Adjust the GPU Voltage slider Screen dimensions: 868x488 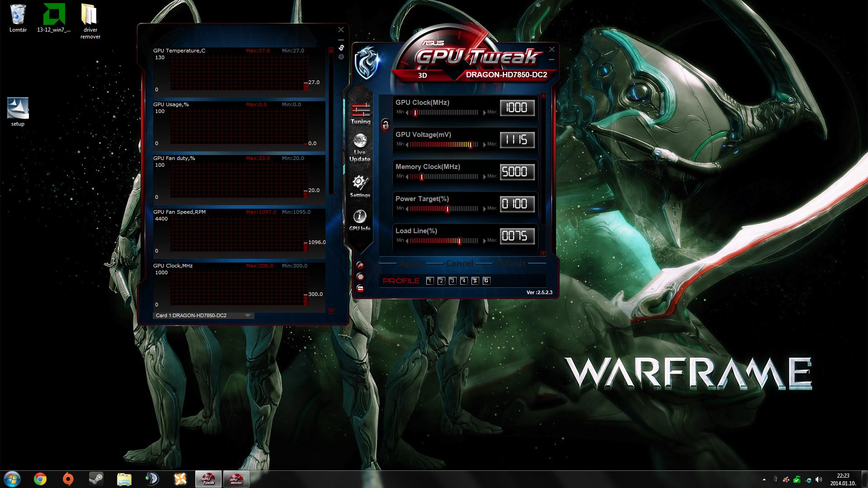(444, 145)
